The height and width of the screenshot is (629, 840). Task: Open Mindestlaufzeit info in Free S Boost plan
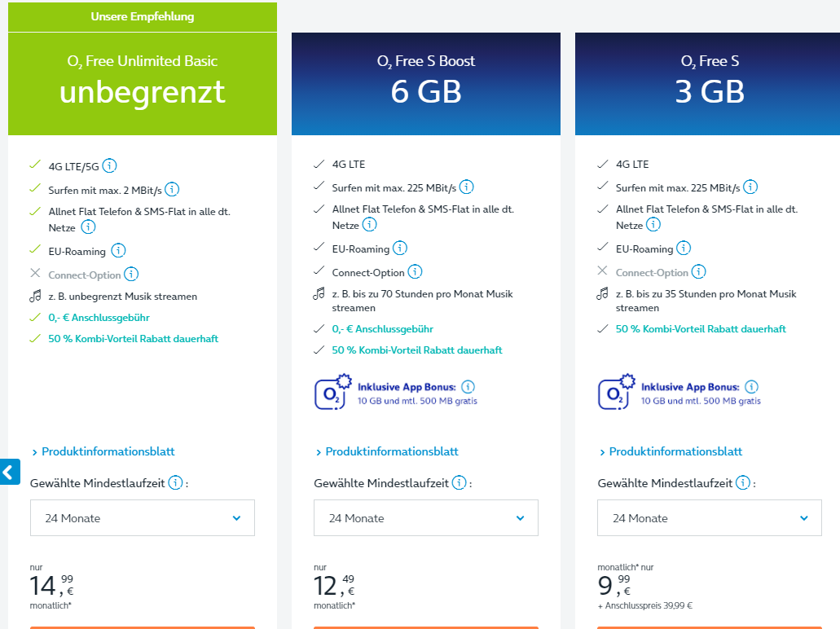pyautogui.click(x=459, y=482)
